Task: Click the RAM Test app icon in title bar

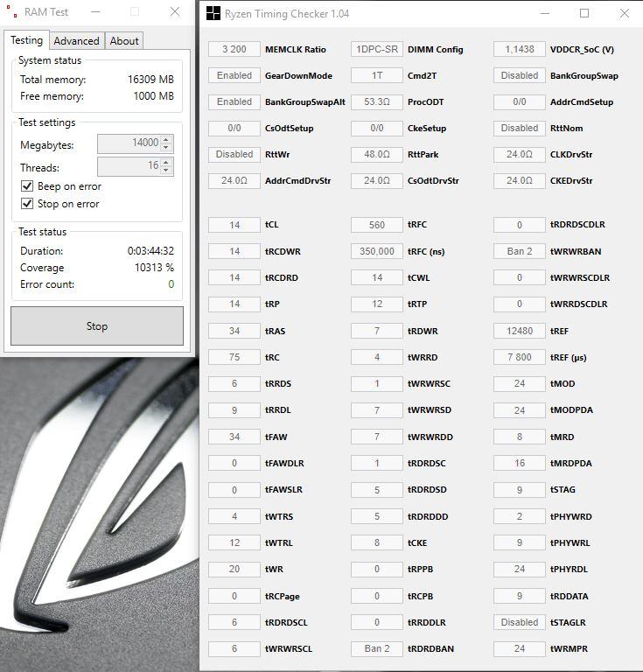Action: coord(12,11)
